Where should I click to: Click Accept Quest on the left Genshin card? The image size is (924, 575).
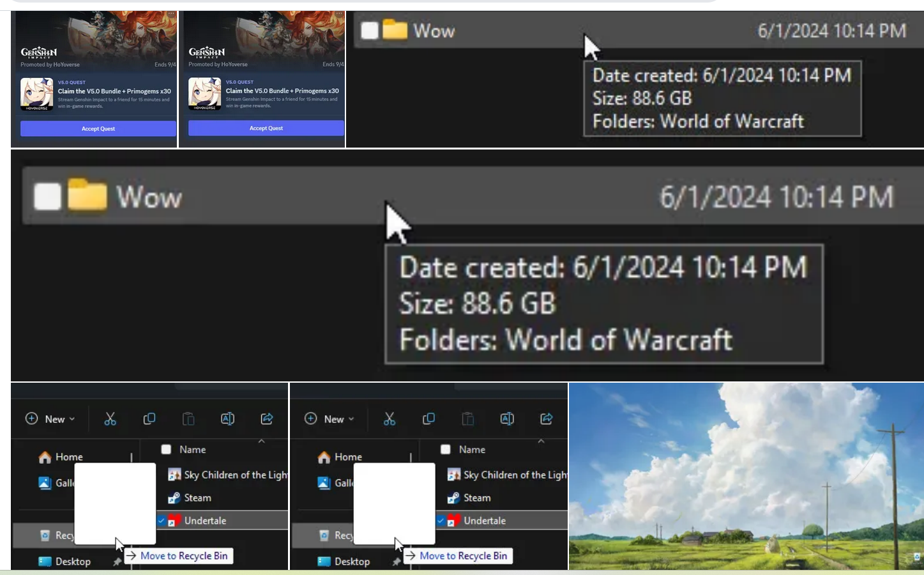98,128
